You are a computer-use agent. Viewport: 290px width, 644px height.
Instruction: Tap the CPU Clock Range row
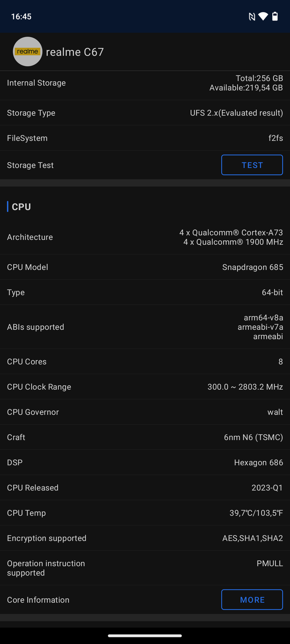tap(145, 387)
